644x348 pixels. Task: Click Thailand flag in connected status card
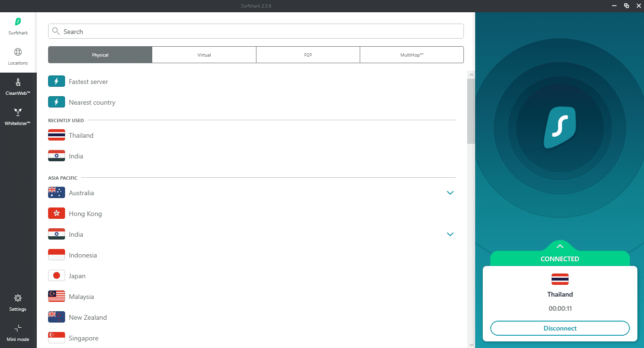560,279
